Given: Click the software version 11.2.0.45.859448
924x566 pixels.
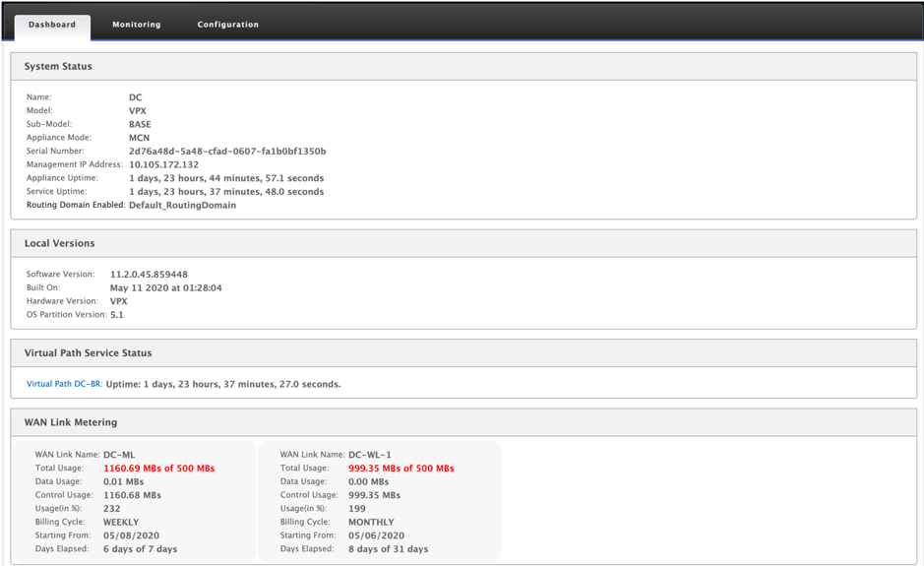Looking at the screenshot, I should tap(150, 275).
